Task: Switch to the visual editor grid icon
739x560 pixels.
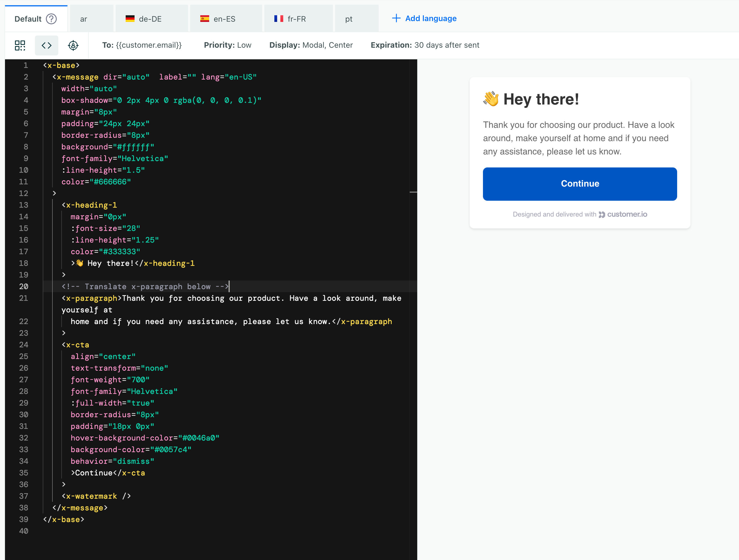Action: click(x=20, y=45)
